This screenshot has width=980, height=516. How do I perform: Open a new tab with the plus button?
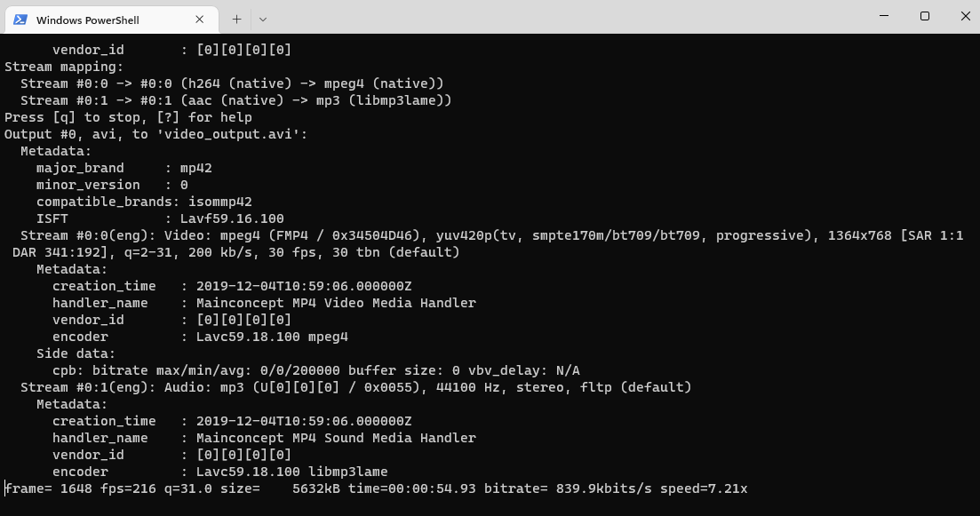pyautogui.click(x=236, y=19)
